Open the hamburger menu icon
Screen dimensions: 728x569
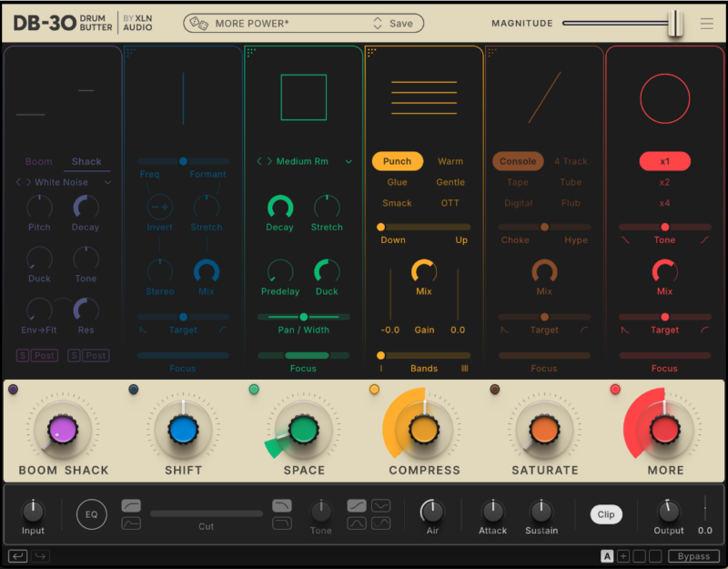(x=707, y=24)
